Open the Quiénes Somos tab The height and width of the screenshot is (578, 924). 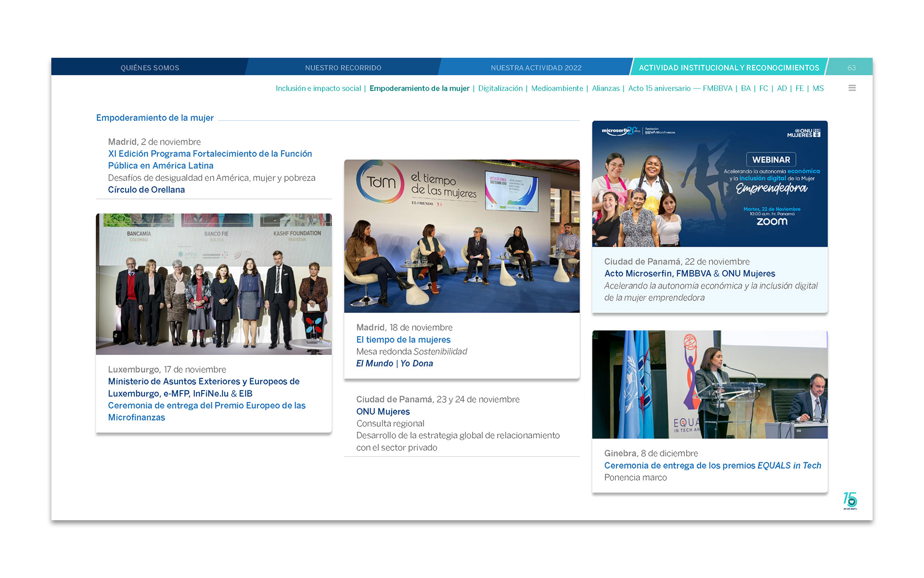tap(150, 68)
